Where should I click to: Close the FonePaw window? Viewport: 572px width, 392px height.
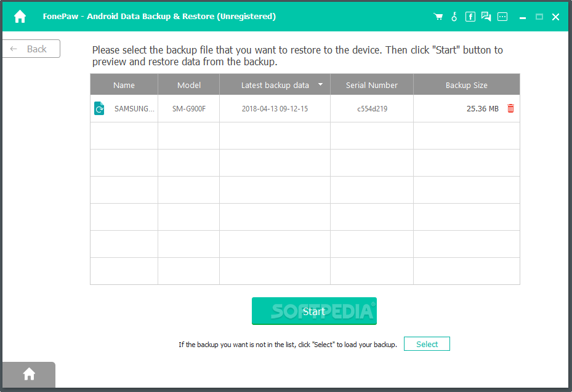tap(555, 17)
